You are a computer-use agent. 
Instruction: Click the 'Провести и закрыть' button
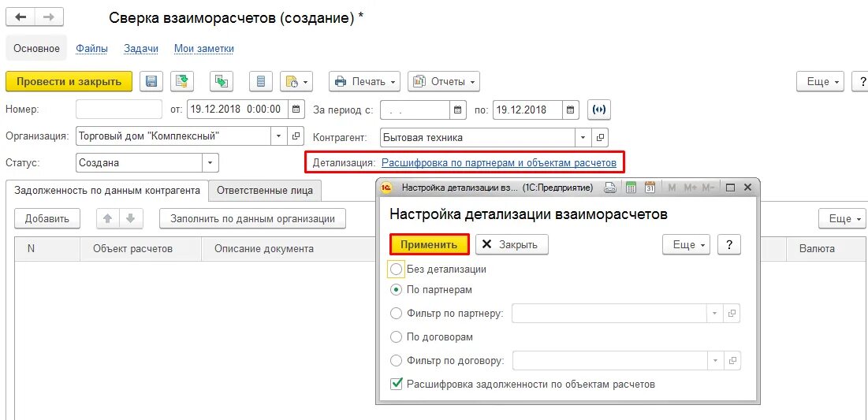[x=69, y=81]
